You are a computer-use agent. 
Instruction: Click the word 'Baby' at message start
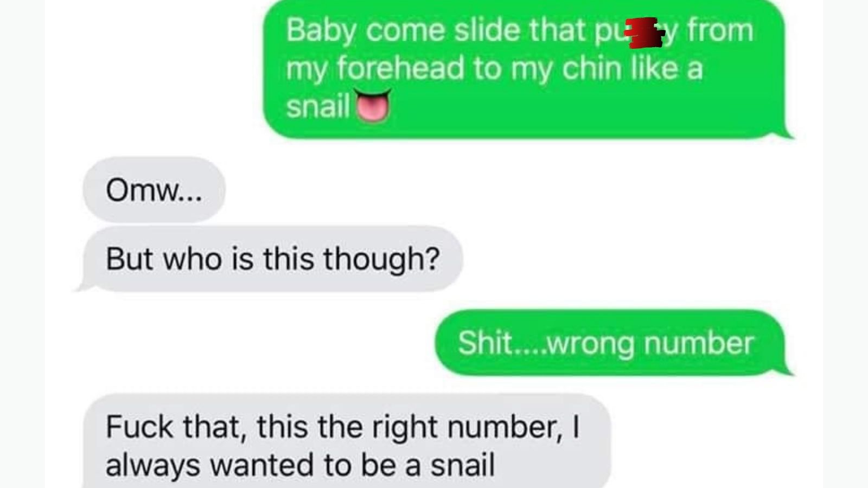pyautogui.click(x=321, y=30)
